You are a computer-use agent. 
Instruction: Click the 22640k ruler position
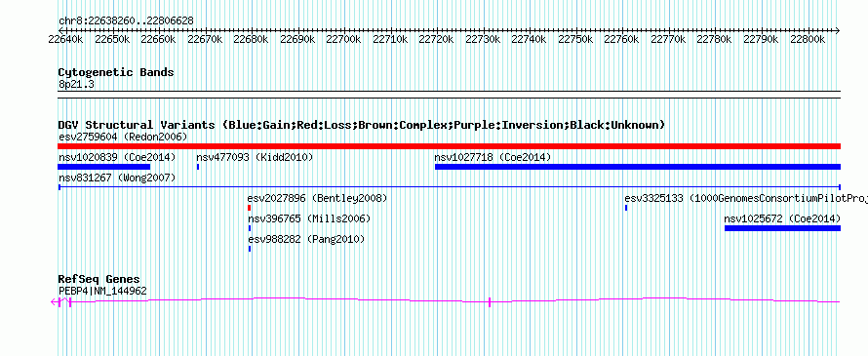(66, 40)
